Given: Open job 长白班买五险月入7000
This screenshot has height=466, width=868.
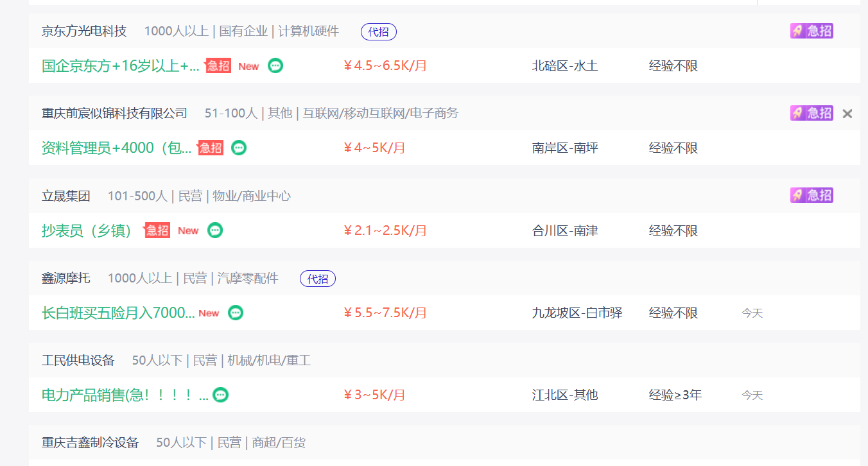Looking at the screenshot, I should [118, 313].
